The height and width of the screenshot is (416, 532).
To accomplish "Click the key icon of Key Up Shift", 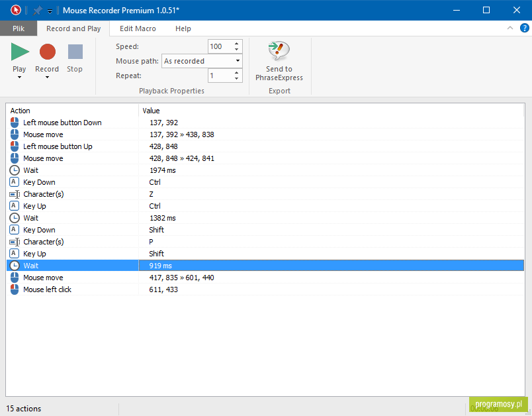I will [x=14, y=253].
